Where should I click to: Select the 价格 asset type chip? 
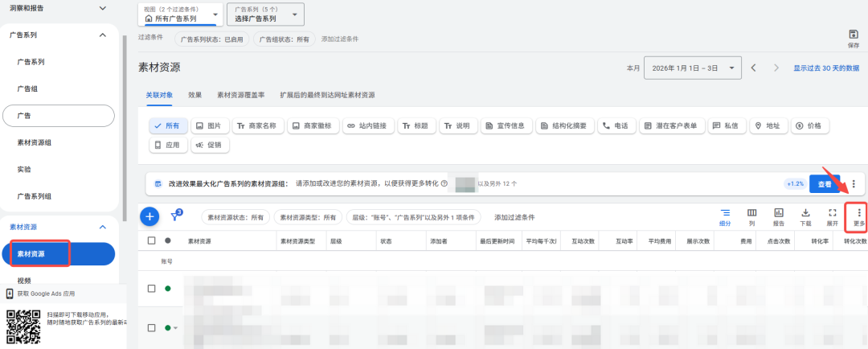pyautogui.click(x=810, y=125)
